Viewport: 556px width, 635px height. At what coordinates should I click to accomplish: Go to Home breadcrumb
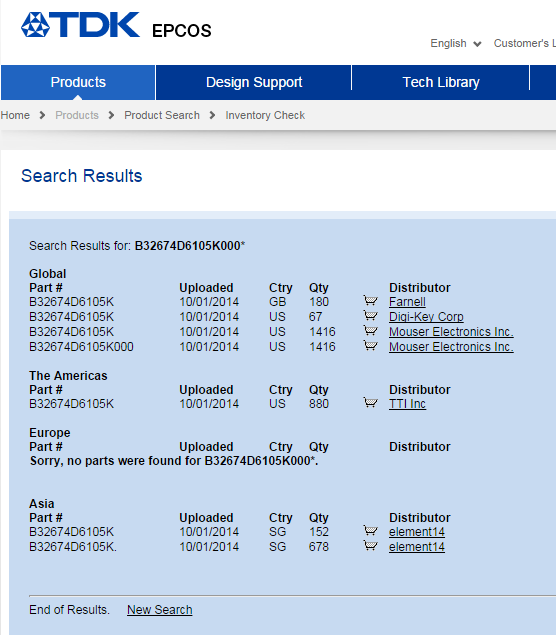[x=15, y=115]
